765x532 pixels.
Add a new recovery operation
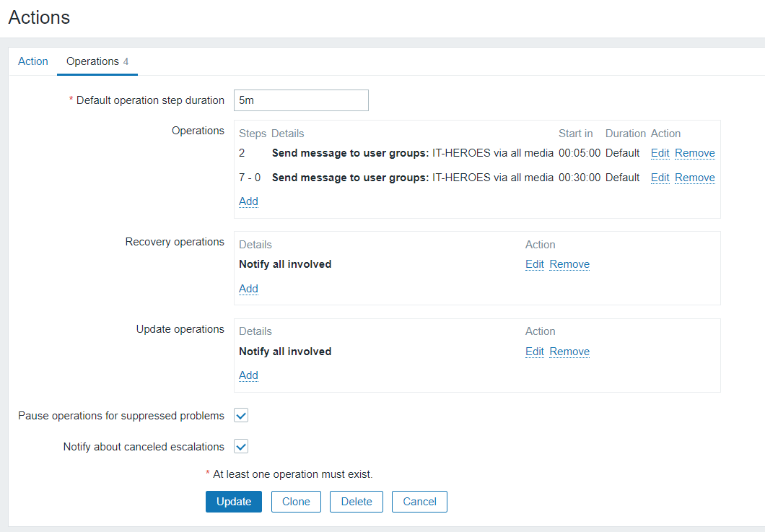tap(248, 289)
